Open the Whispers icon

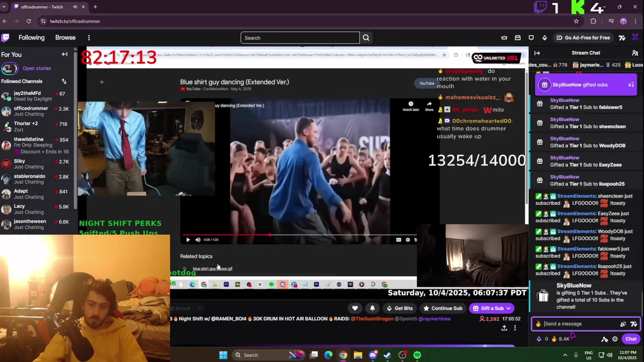click(x=531, y=38)
